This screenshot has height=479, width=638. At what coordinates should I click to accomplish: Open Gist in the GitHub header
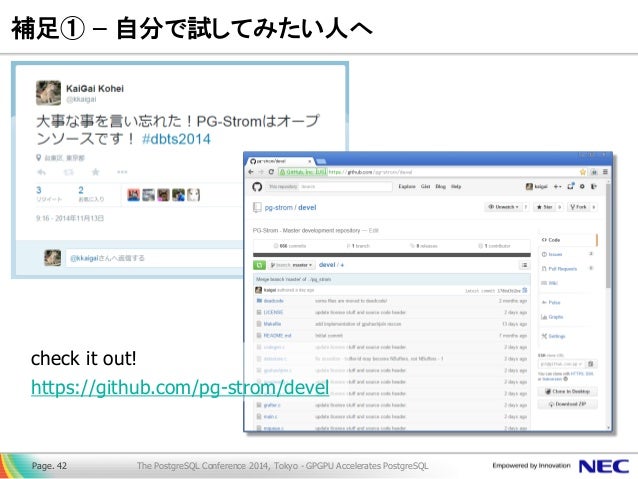pyautogui.click(x=426, y=186)
